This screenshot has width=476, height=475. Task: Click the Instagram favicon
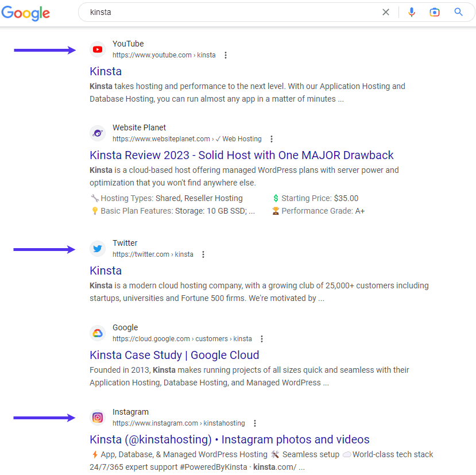click(98, 417)
